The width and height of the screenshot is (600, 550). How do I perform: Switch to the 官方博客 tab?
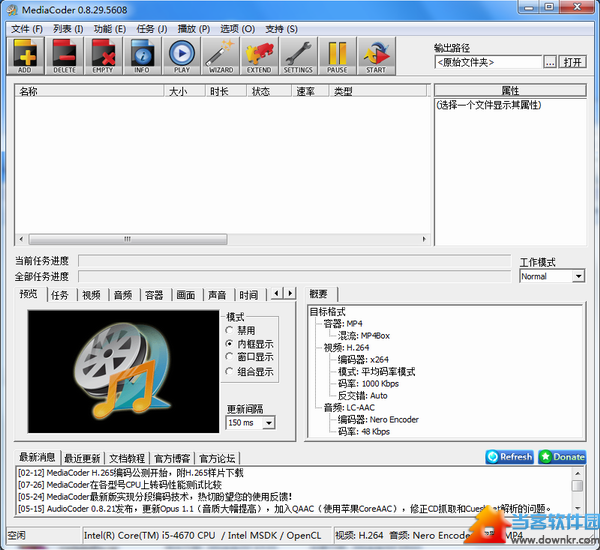point(172,458)
